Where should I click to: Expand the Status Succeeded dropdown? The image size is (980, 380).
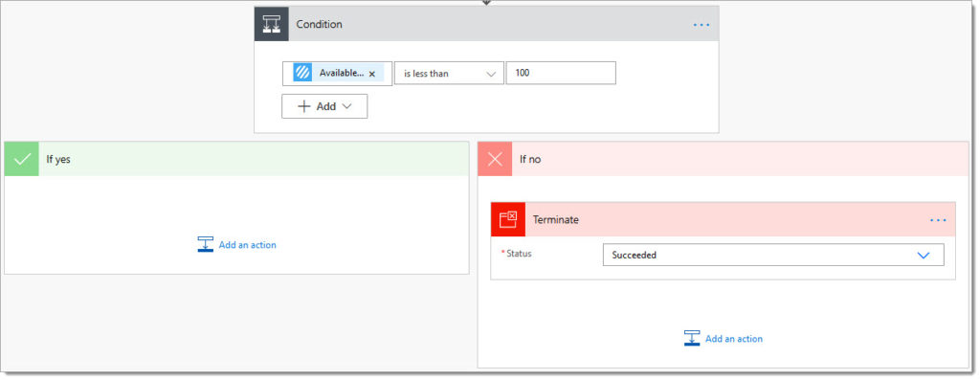tap(773, 255)
